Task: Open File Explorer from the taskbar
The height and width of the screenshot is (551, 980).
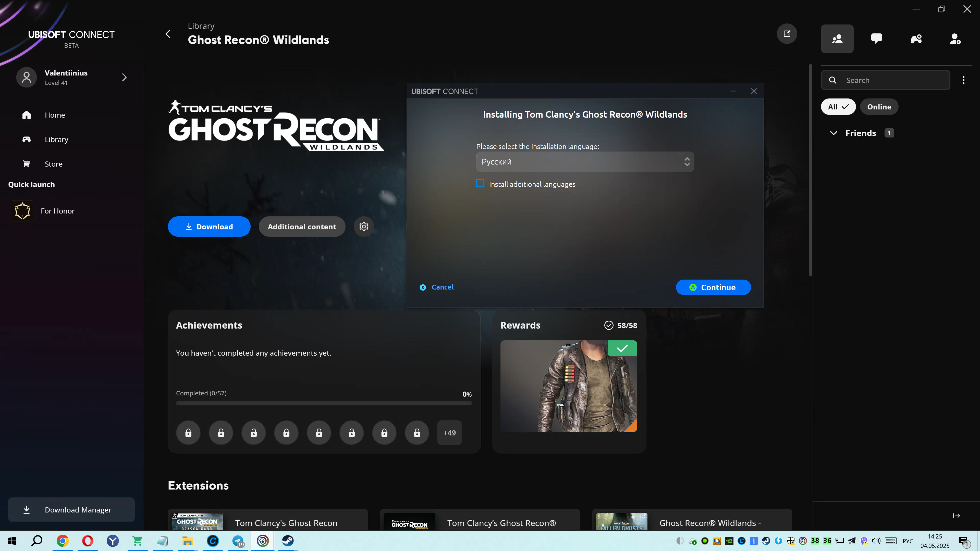Action: tap(188, 541)
